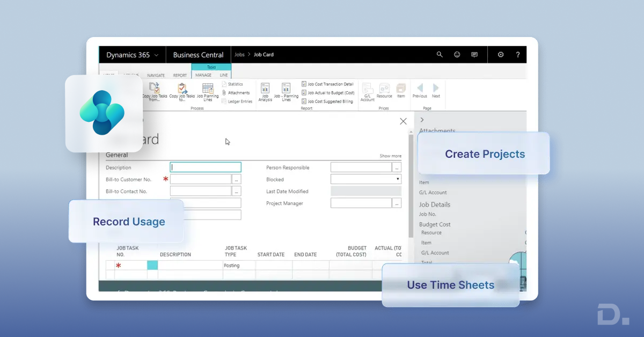Viewport: 644px width, 337px height.
Task: Click Business Central in the header
Action: point(198,55)
